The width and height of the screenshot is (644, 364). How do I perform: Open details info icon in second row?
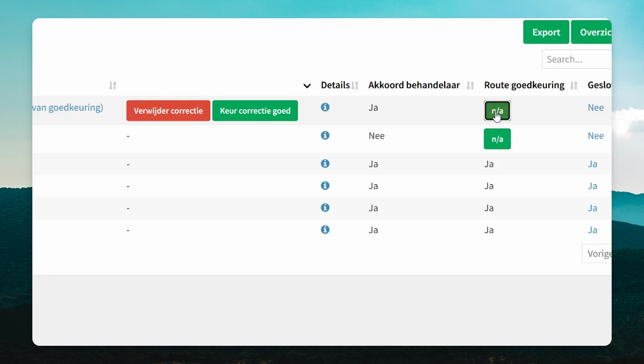pyautogui.click(x=325, y=135)
